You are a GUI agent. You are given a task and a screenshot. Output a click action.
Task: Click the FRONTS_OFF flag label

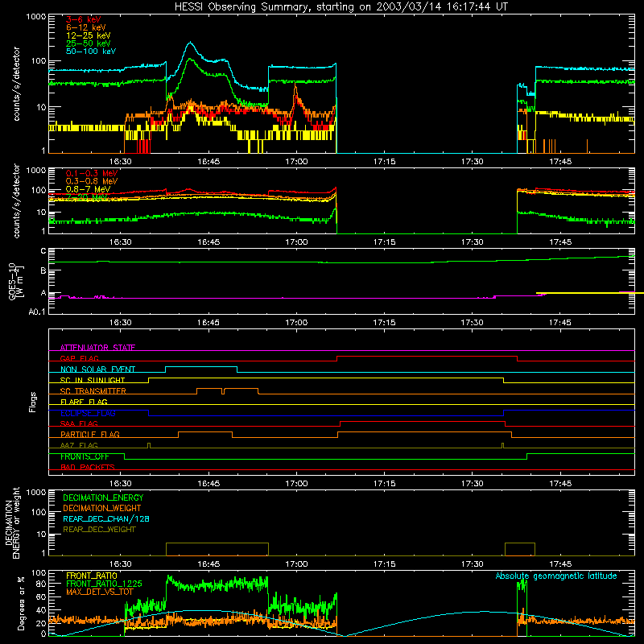click(x=85, y=456)
